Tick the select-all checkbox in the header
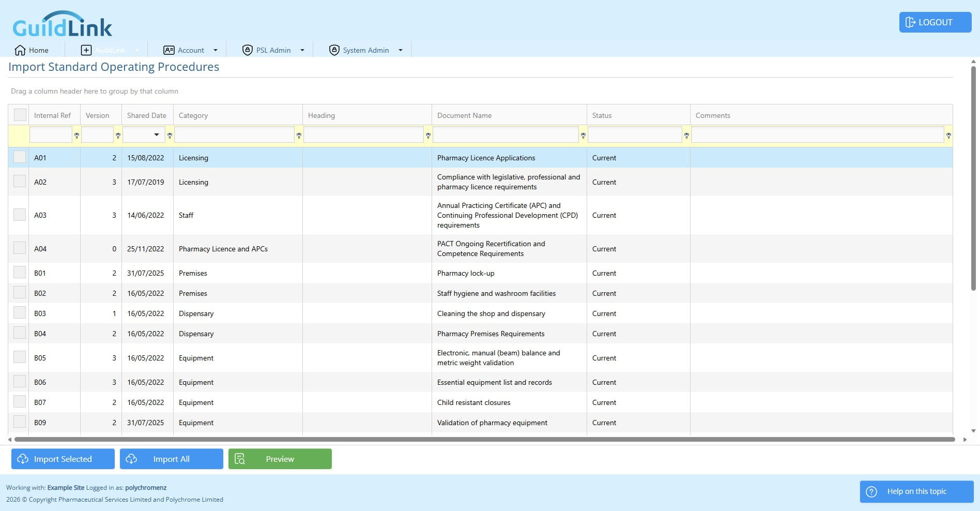 pos(20,115)
